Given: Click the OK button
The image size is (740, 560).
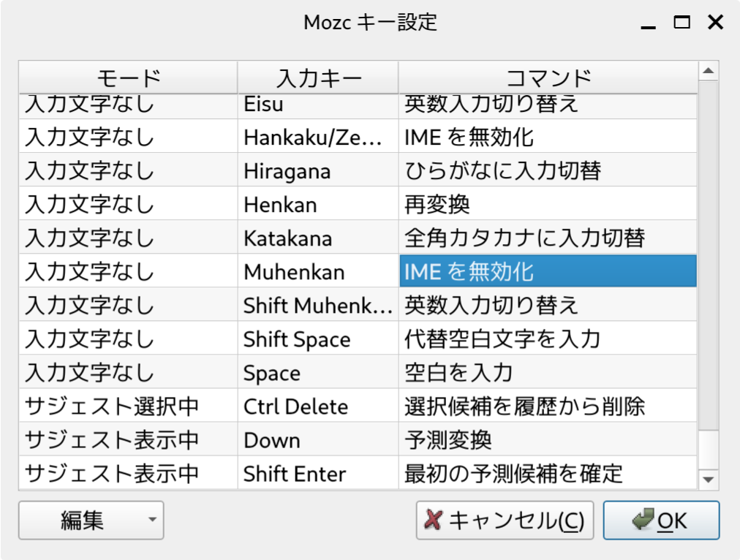Looking at the screenshot, I should coord(661,521).
